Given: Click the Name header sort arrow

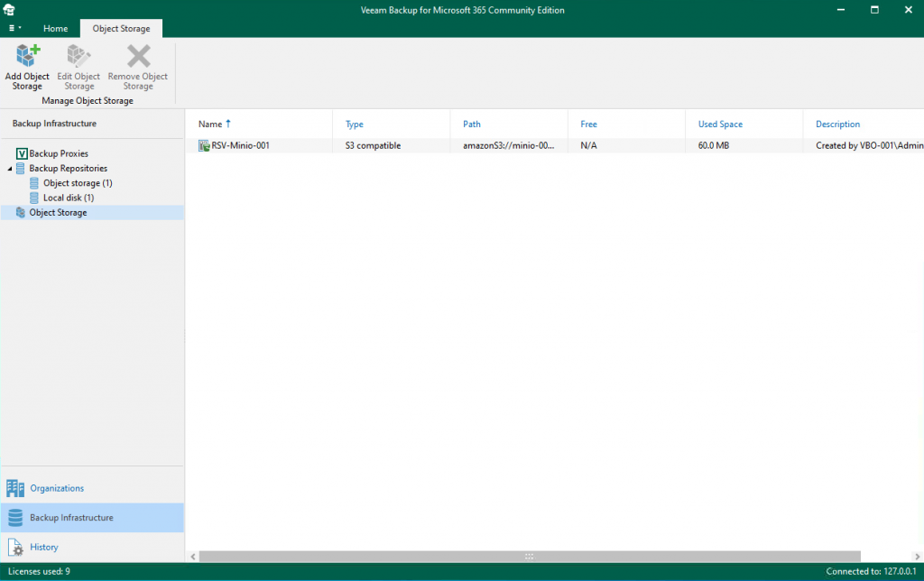Looking at the screenshot, I should [x=228, y=124].
